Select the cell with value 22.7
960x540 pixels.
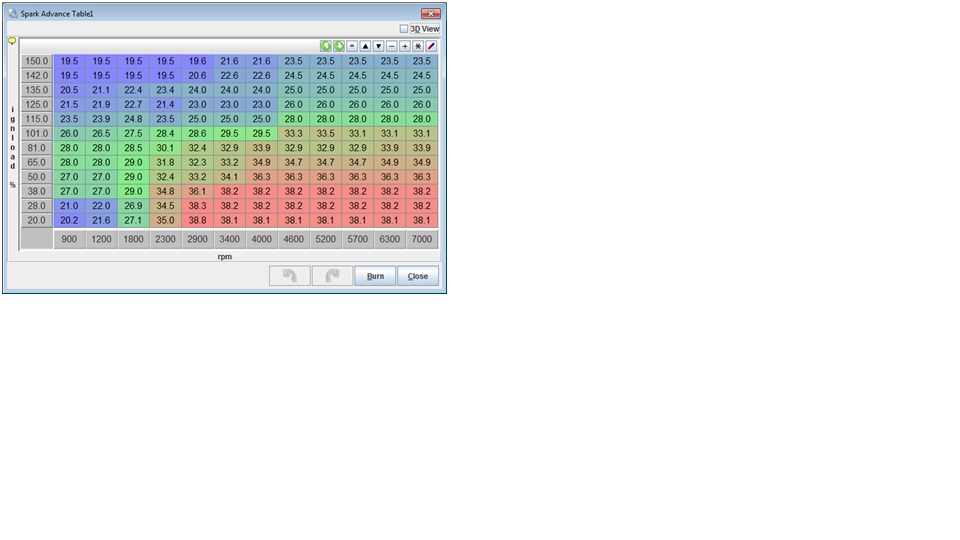(x=133, y=105)
